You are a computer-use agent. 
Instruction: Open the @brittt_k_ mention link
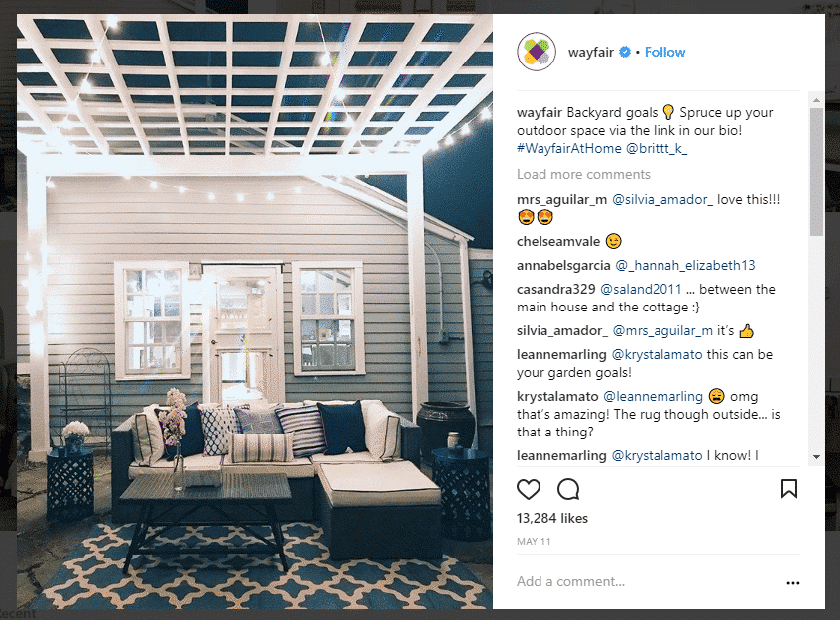657,149
